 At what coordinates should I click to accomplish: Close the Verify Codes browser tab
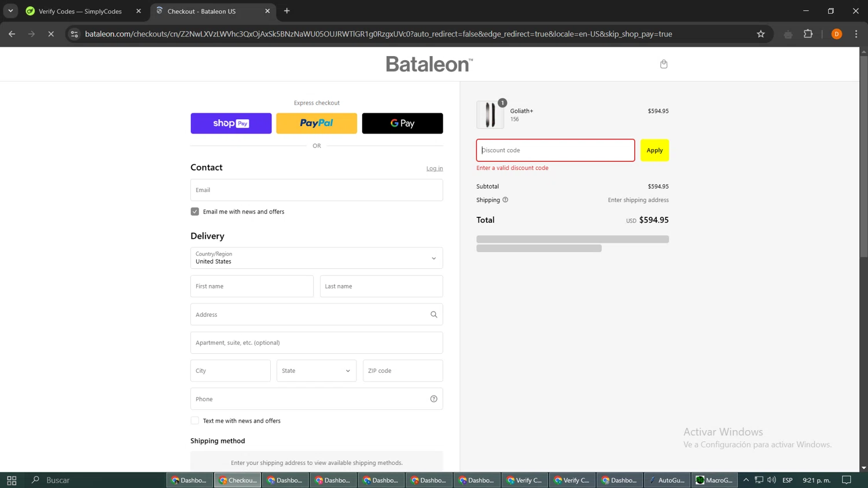[x=138, y=11]
